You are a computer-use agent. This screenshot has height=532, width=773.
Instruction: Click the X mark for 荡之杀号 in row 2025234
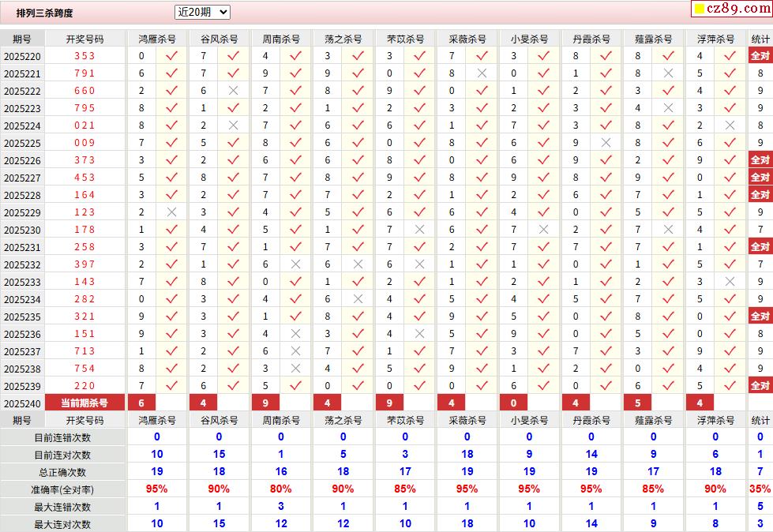tap(358, 299)
